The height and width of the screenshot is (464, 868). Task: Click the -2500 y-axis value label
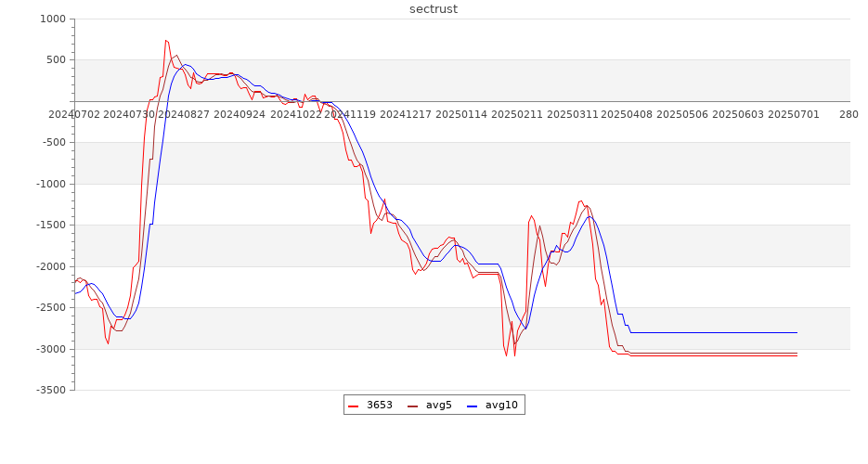[x=50, y=308]
